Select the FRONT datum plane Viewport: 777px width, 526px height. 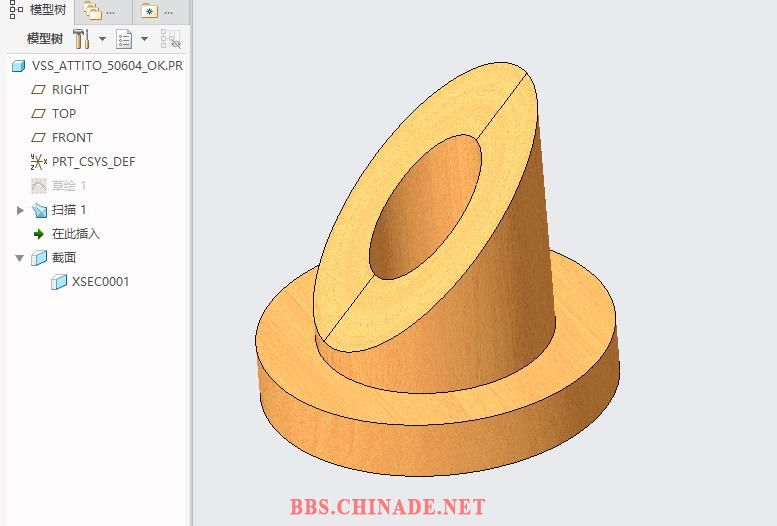[72, 137]
